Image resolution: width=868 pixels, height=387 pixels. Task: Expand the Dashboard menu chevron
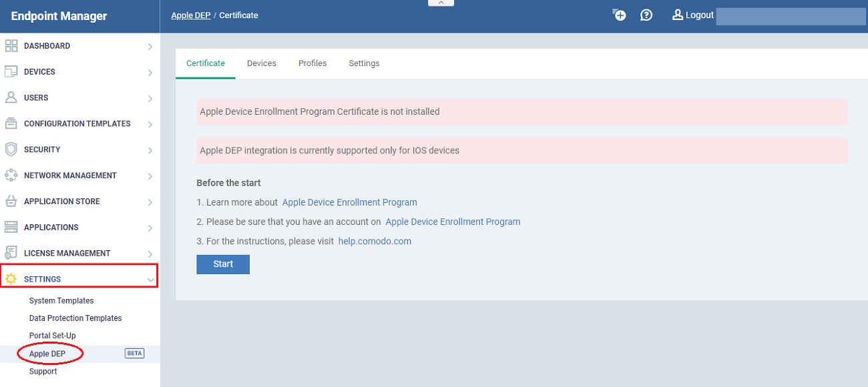tap(150, 47)
